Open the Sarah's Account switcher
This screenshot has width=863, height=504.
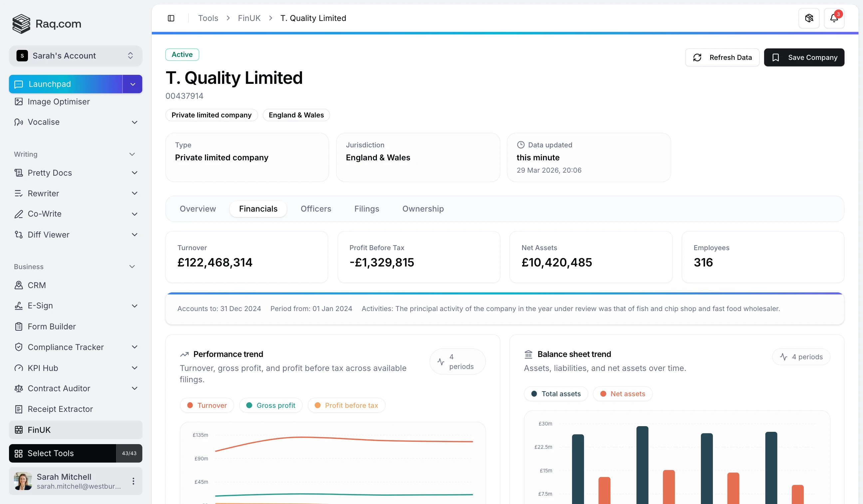pyautogui.click(x=75, y=56)
